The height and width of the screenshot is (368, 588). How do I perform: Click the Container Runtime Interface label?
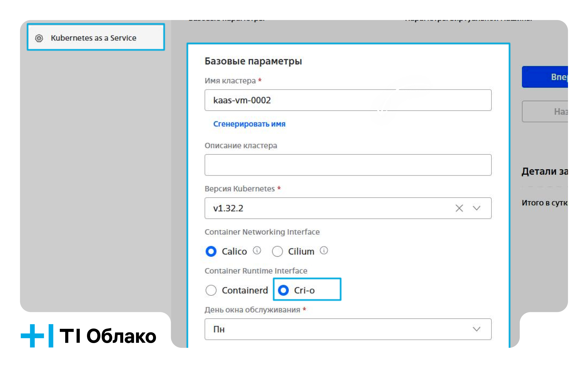pos(256,271)
